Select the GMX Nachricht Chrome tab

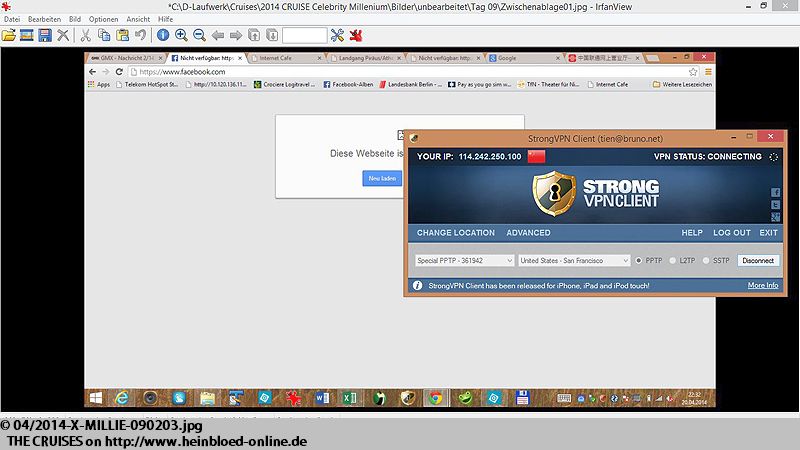(126, 58)
